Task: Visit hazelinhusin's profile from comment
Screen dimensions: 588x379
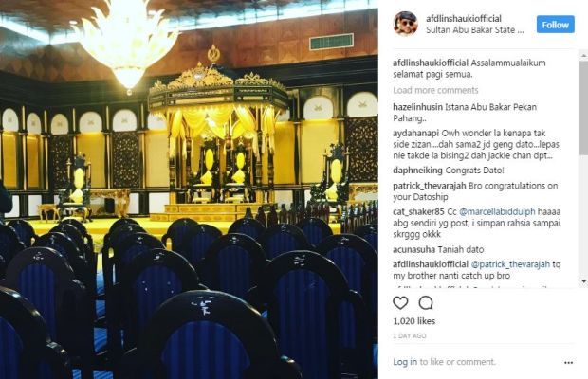Action: (x=417, y=107)
